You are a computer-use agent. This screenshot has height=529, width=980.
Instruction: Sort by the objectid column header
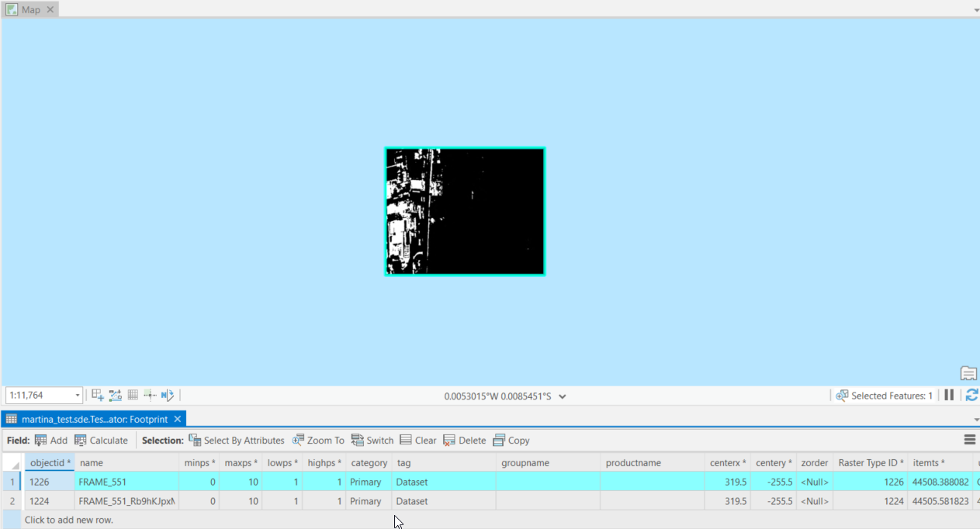pyautogui.click(x=50, y=462)
